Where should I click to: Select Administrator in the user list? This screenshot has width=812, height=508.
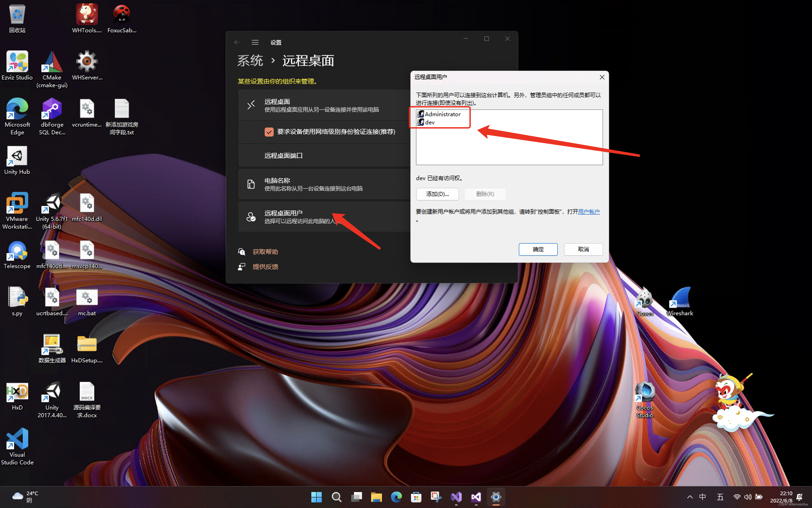pos(439,114)
